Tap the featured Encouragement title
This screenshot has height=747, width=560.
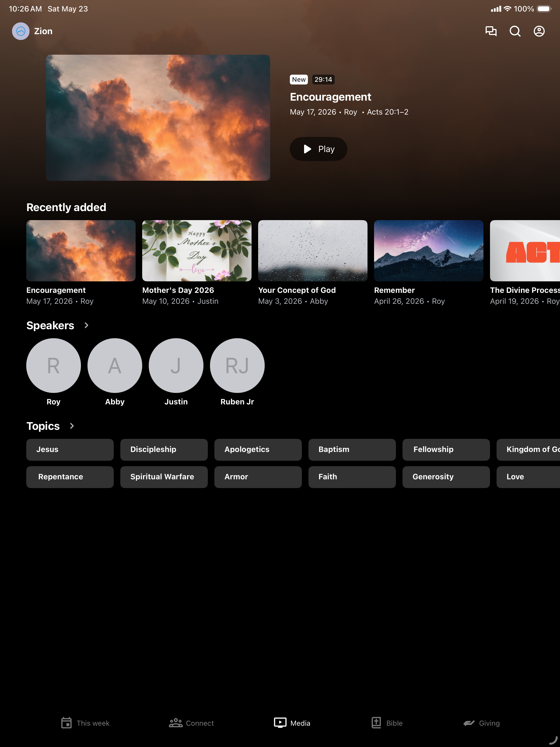click(330, 97)
